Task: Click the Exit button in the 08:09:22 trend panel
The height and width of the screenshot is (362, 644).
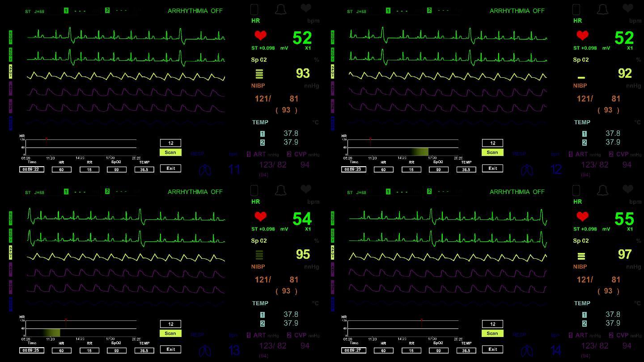Action: (170, 168)
